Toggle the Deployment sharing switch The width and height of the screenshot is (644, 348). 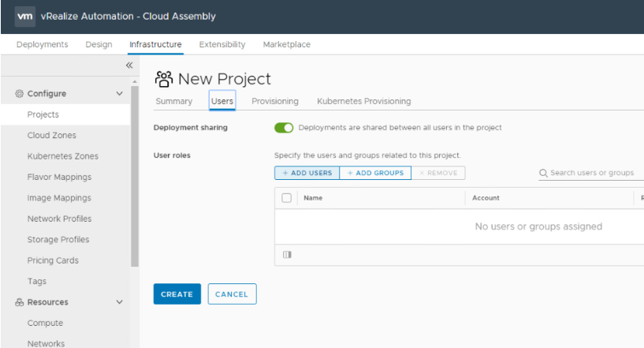pyautogui.click(x=284, y=128)
